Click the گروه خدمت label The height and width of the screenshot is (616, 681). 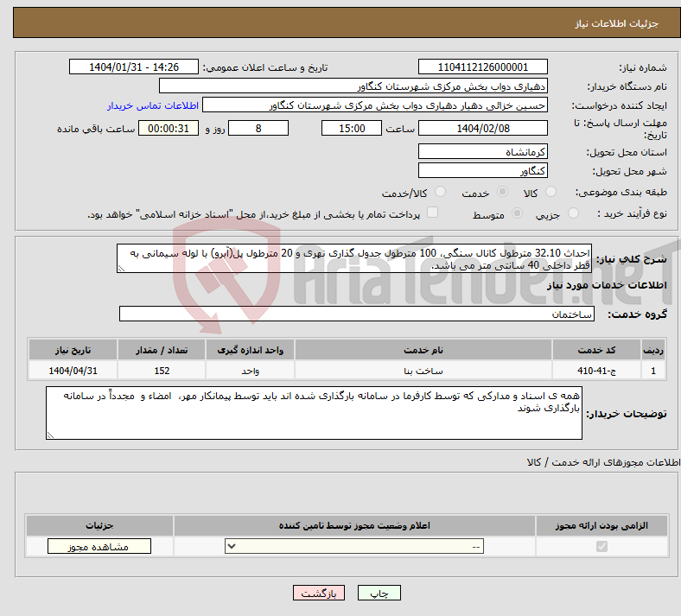tap(637, 314)
